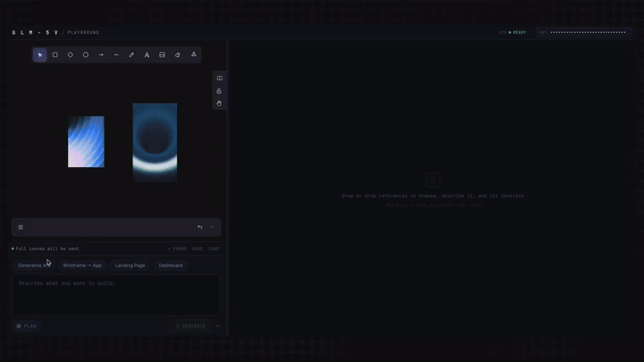Select the text tool
This screenshot has height=362, width=644.
147,55
